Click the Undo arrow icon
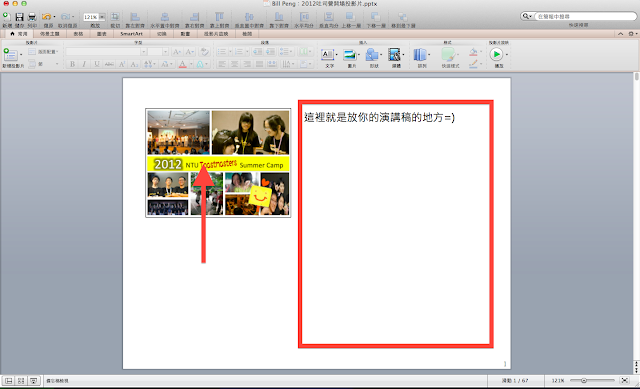Viewport: 640px width, 389px height. (46, 17)
